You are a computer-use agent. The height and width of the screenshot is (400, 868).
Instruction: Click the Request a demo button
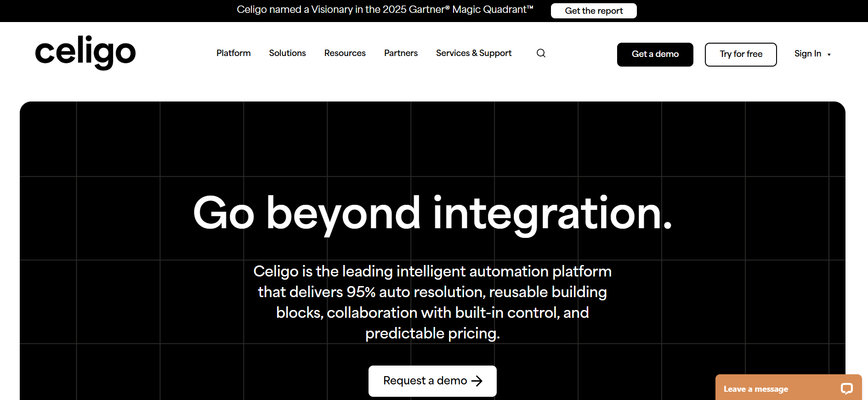point(432,381)
